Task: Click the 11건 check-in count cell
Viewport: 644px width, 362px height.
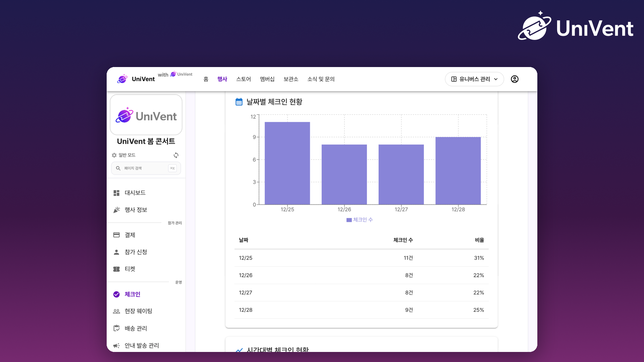Action: coord(408,258)
